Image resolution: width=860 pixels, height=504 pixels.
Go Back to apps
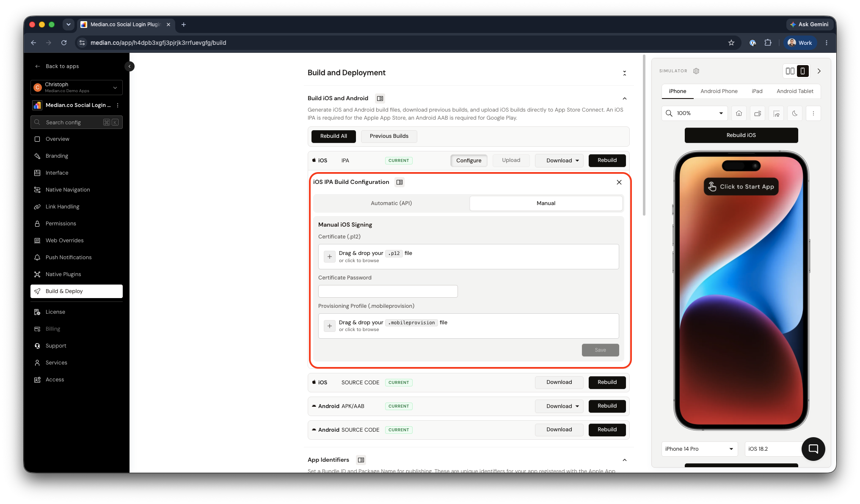pos(57,66)
